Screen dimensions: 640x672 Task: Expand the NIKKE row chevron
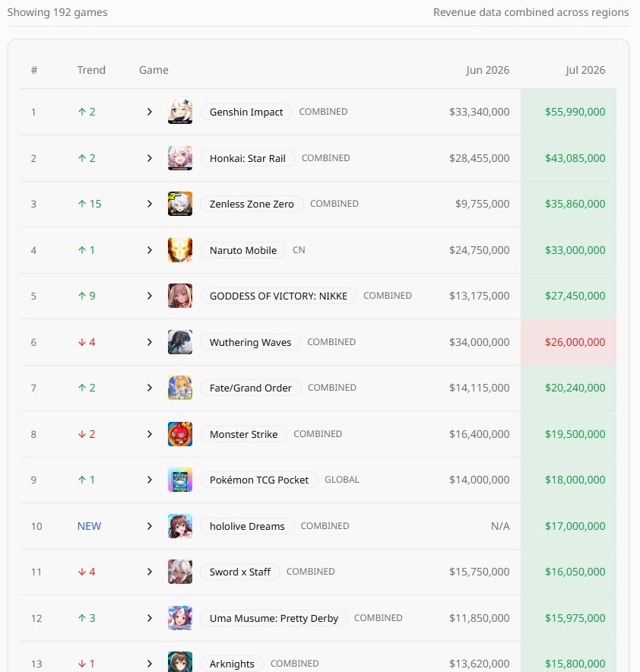click(150, 296)
